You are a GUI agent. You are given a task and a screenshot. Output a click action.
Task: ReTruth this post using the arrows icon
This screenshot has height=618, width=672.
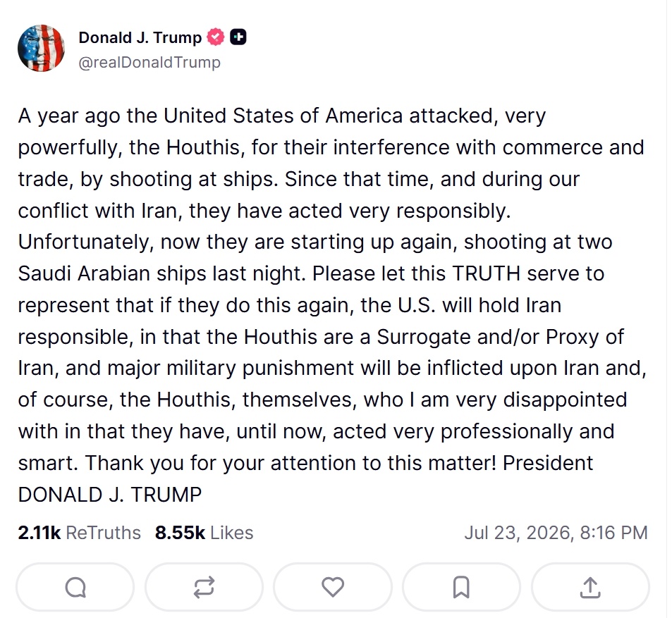[x=204, y=587]
